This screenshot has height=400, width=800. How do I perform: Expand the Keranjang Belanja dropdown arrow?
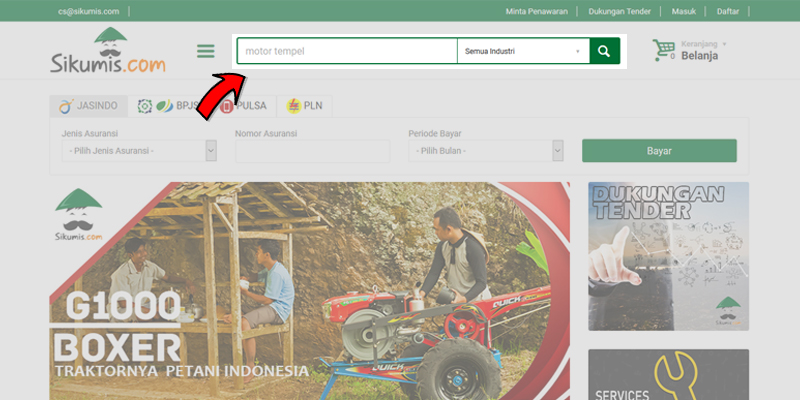[724, 44]
